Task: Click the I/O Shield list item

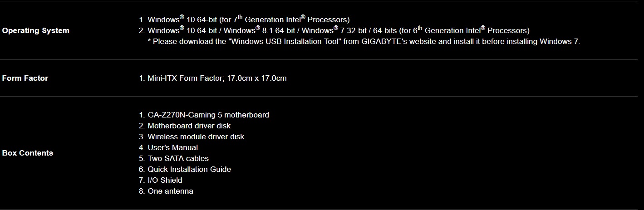Action: 165,180
